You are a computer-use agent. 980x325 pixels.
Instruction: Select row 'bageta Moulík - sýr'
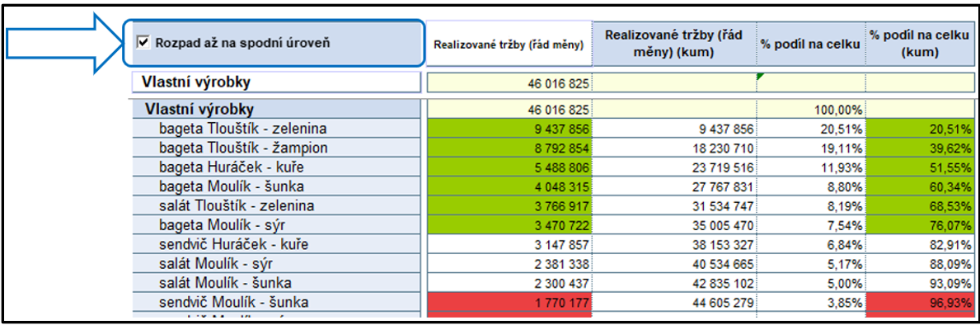[x=275, y=225]
